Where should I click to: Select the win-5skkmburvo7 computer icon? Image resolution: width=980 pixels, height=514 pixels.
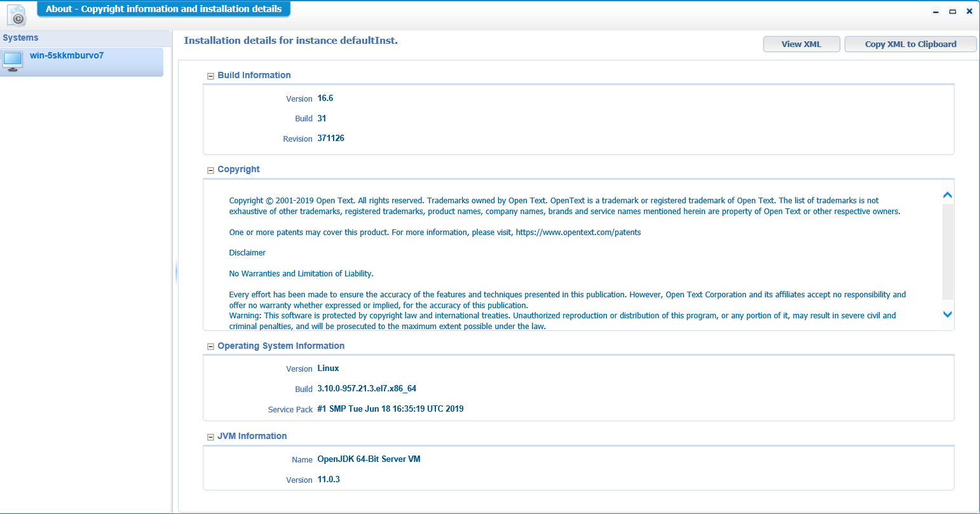tap(12, 61)
